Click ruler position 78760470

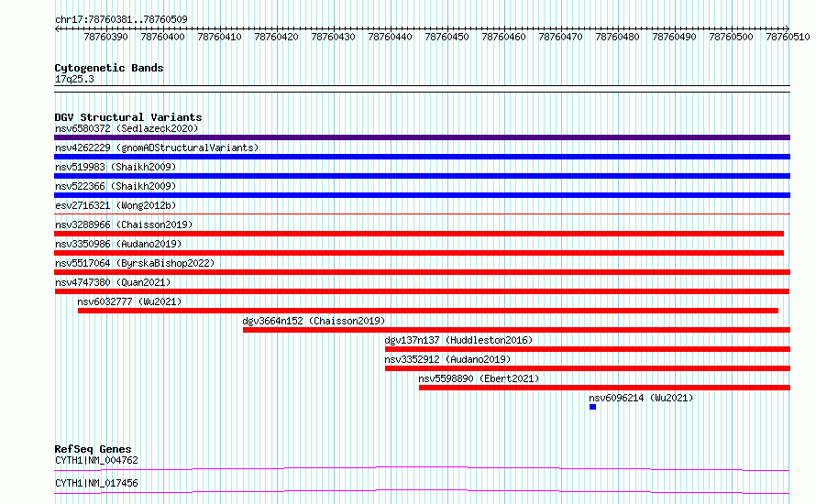(560, 37)
